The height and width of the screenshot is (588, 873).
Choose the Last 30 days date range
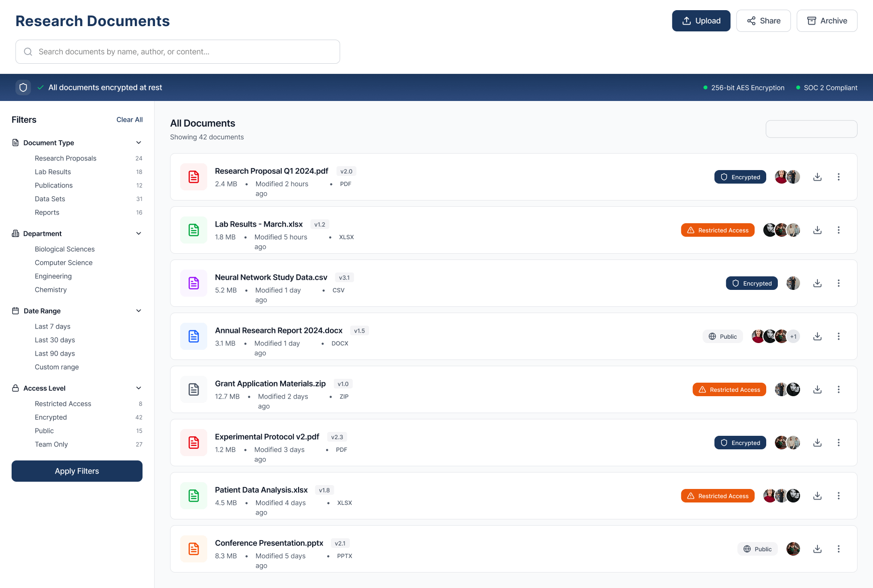(x=55, y=340)
